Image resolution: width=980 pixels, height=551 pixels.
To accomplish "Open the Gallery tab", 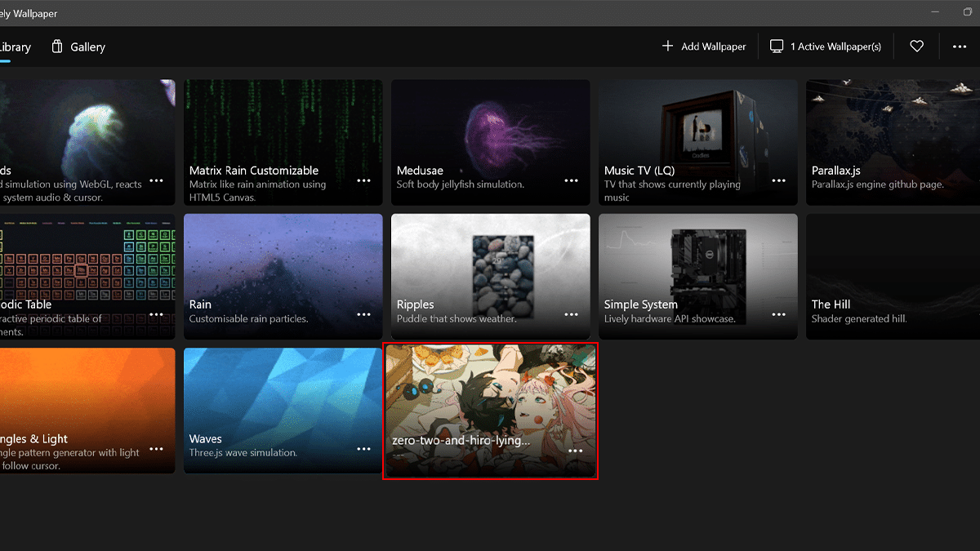I will tap(78, 47).
